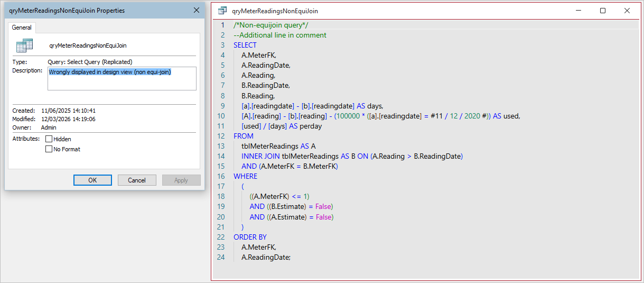
Task: Click the Description text field
Action: click(x=122, y=78)
